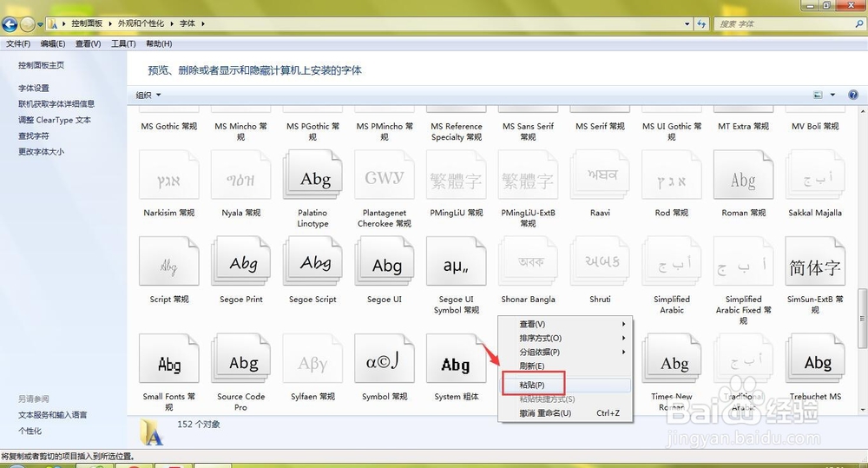Viewport: 868px width, 468px height.
Task: Open the view options dropdown arrow
Action: [x=832, y=95]
